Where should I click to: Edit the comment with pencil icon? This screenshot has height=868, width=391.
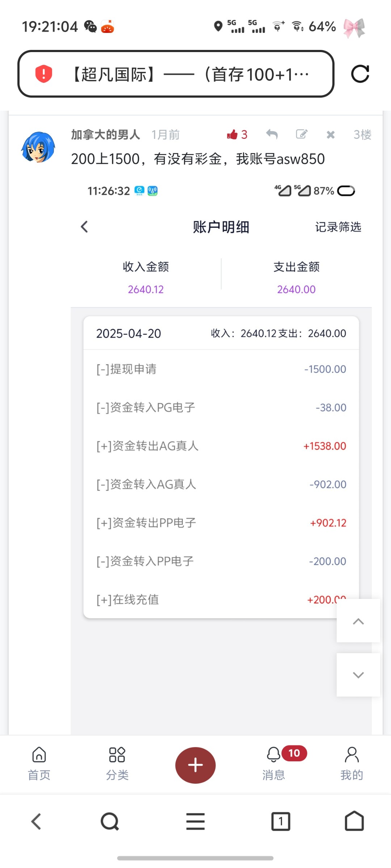(x=302, y=135)
